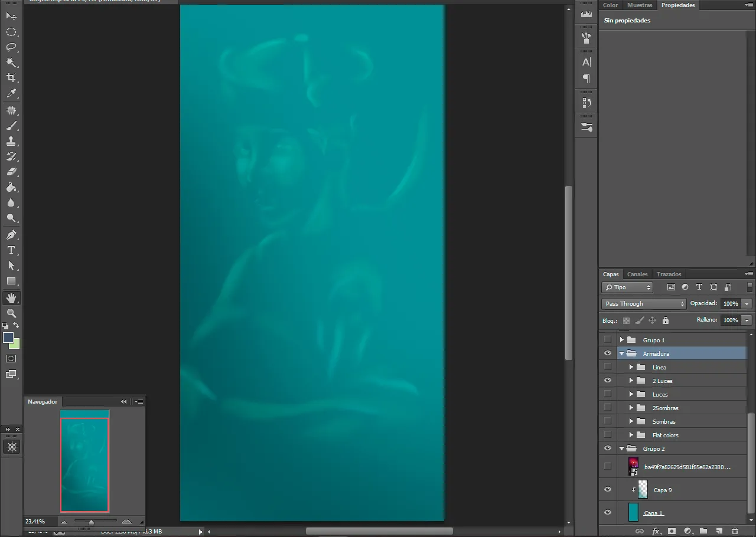Expand the Linea group
Image resolution: width=756 pixels, height=537 pixels.
click(x=631, y=367)
